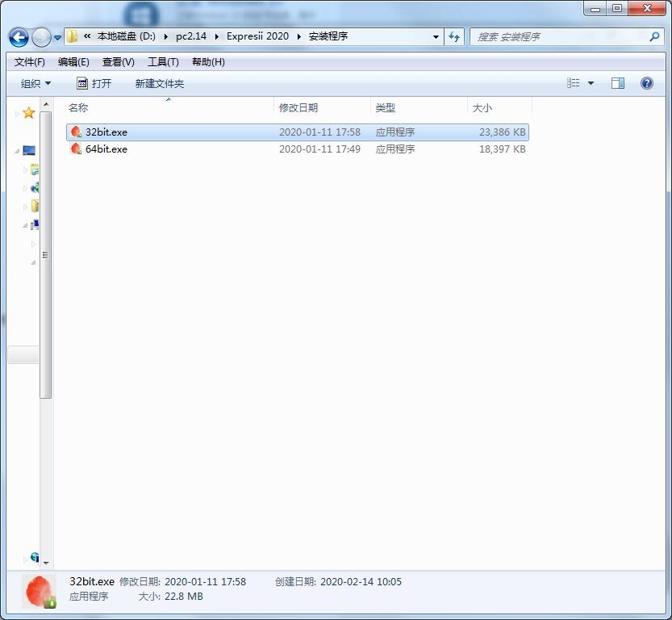Click the date 2020-01-11 17:49 in list

coord(319,149)
